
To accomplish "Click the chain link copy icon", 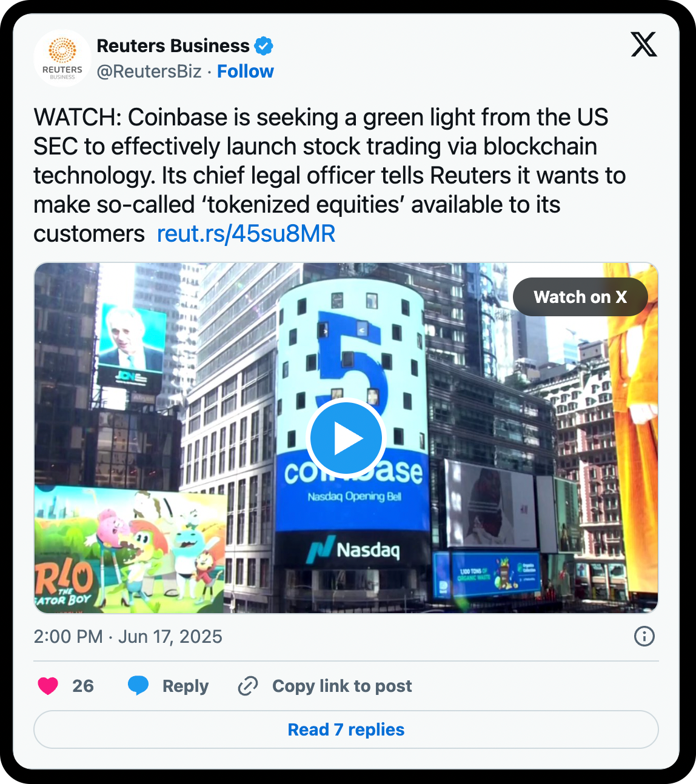I will click(248, 686).
